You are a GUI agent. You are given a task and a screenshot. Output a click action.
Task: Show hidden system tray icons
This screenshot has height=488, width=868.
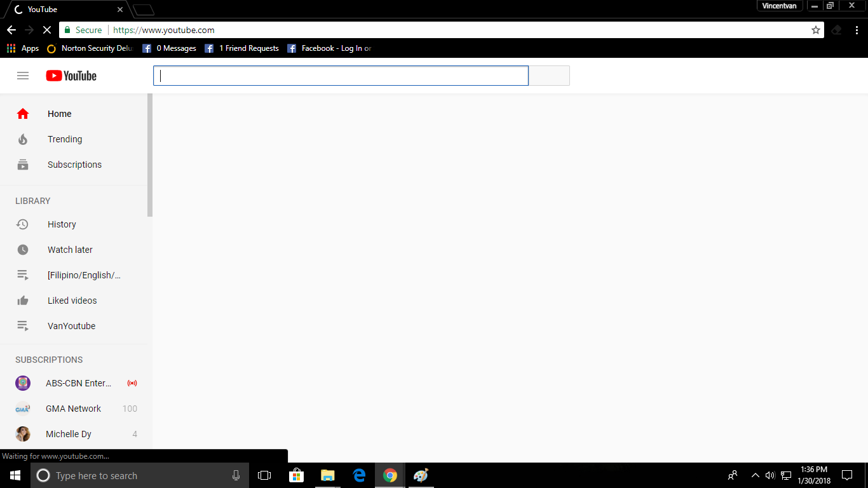click(755, 475)
